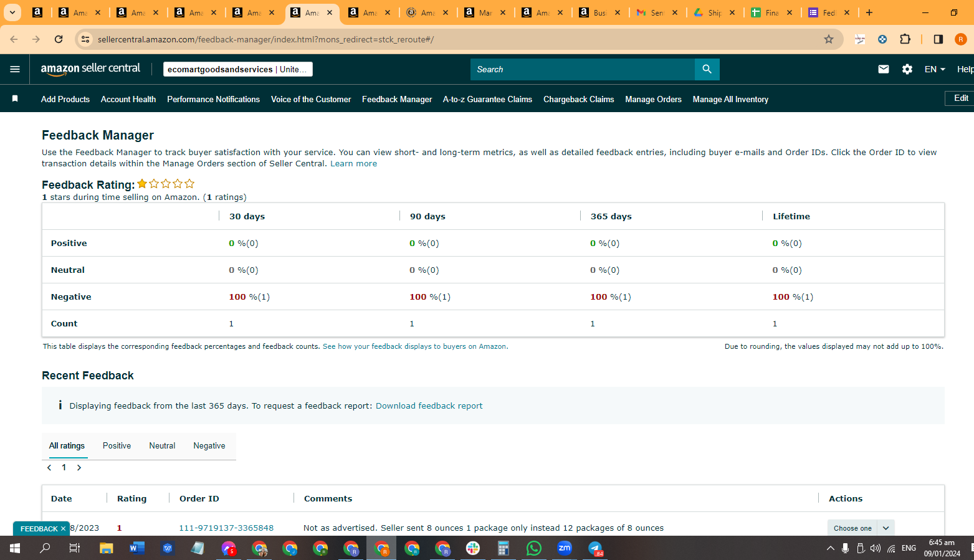
Task: Switch to the Google Drive Ship browser tab
Action: coord(715,12)
